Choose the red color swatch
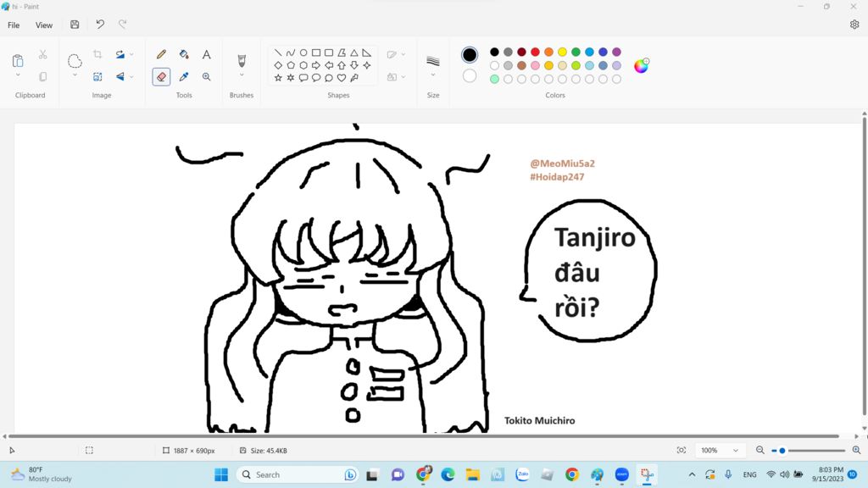 pos(536,52)
